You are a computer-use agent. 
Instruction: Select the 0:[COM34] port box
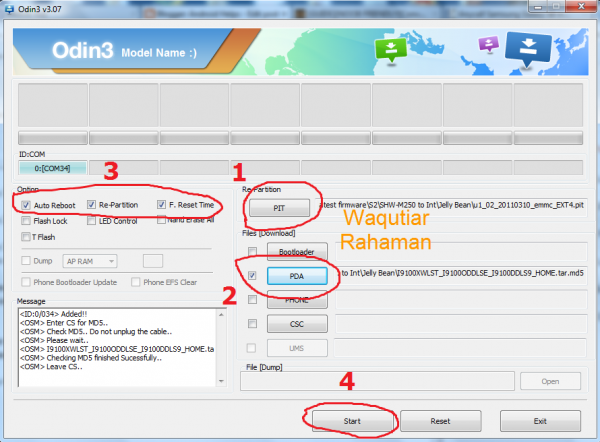(x=52, y=168)
